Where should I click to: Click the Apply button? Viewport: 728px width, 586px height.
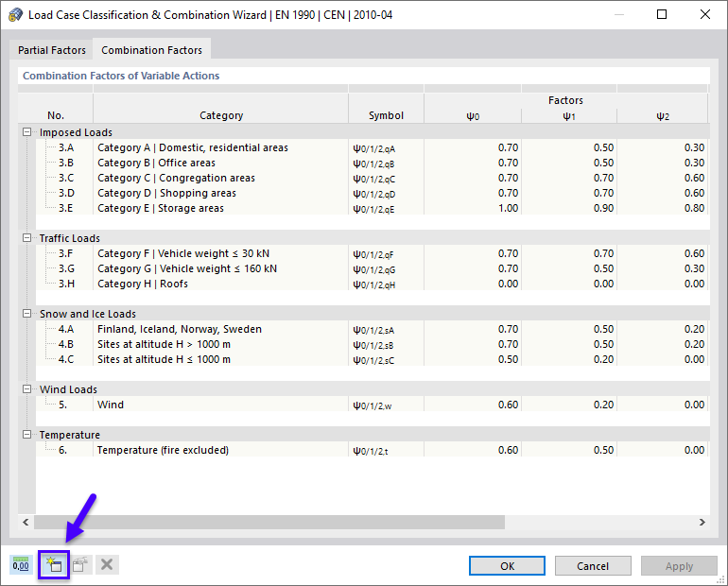pyautogui.click(x=679, y=566)
